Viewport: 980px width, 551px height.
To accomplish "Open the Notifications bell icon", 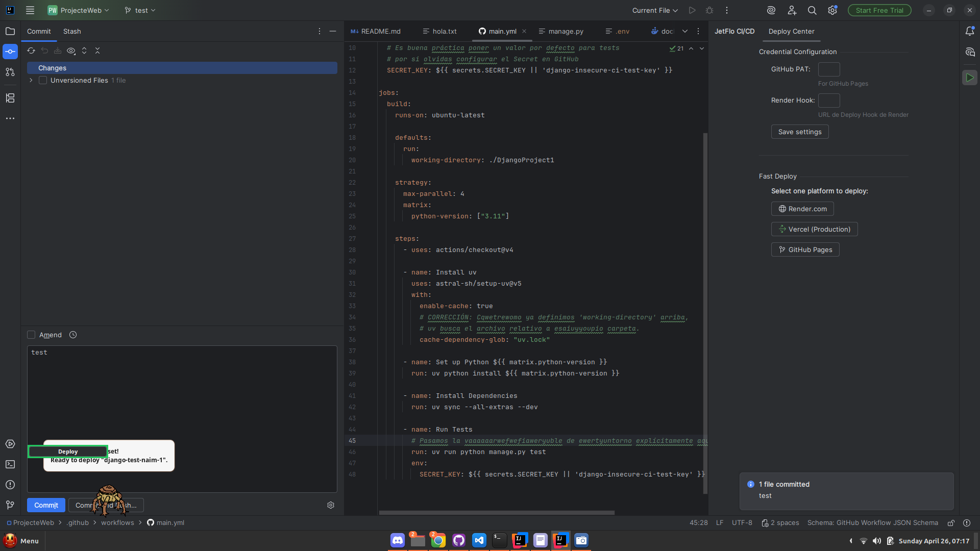I will (x=970, y=31).
